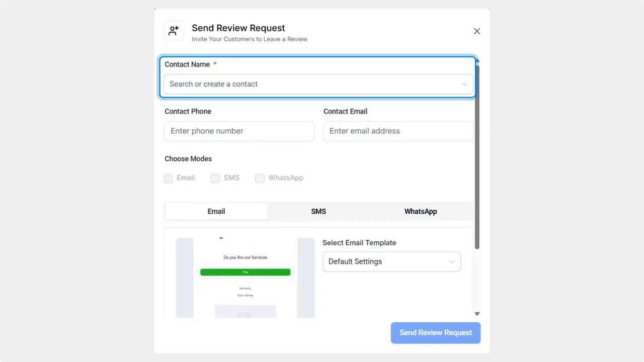The height and width of the screenshot is (362, 644).
Task: Click the Enter email address field
Action: [x=397, y=131]
